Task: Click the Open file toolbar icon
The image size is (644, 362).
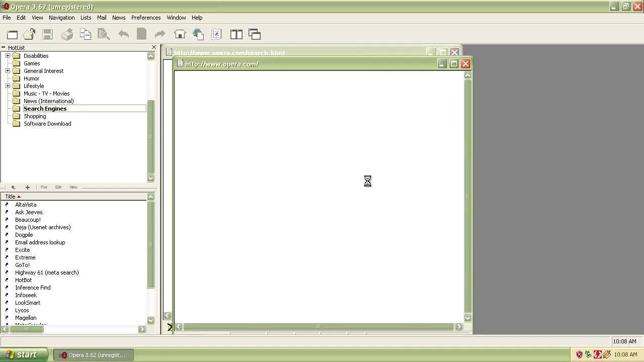Action: pyautogui.click(x=29, y=34)
